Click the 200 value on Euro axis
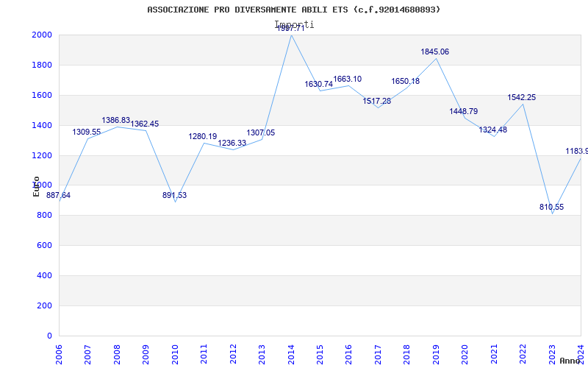 [45, 305]
